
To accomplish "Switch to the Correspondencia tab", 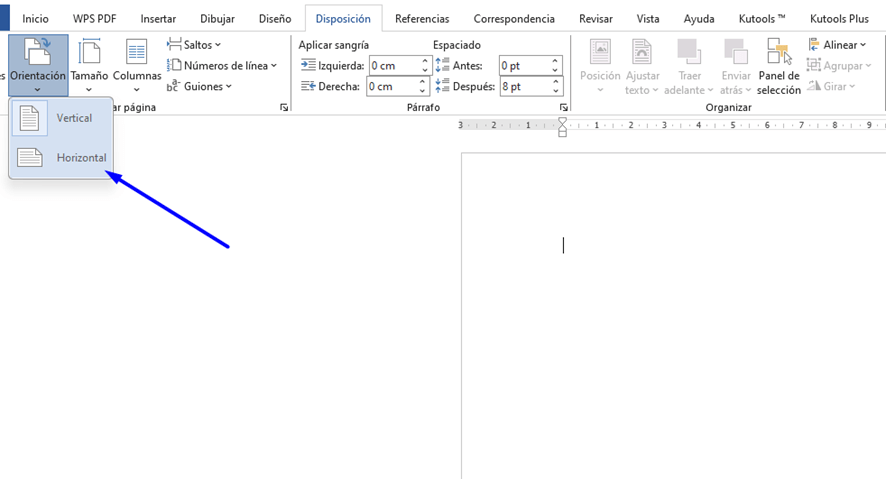I will pyautogui.click(x=514, y=19).
